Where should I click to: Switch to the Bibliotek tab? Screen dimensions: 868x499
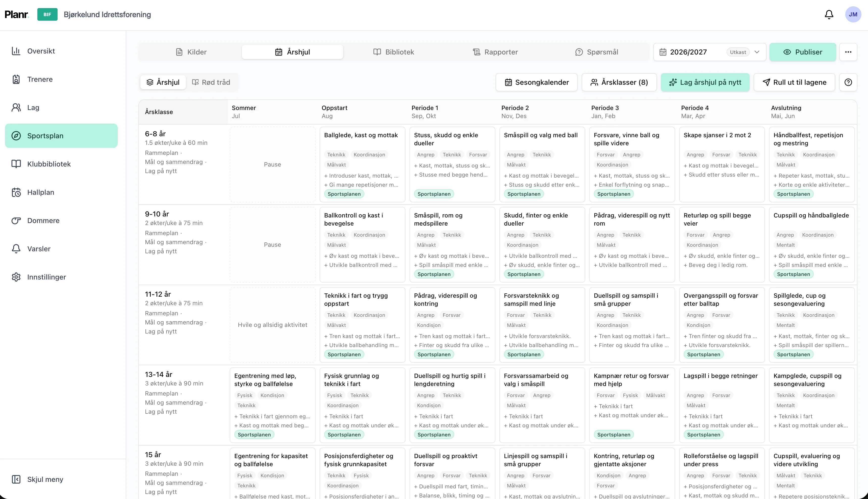point(393,52)
